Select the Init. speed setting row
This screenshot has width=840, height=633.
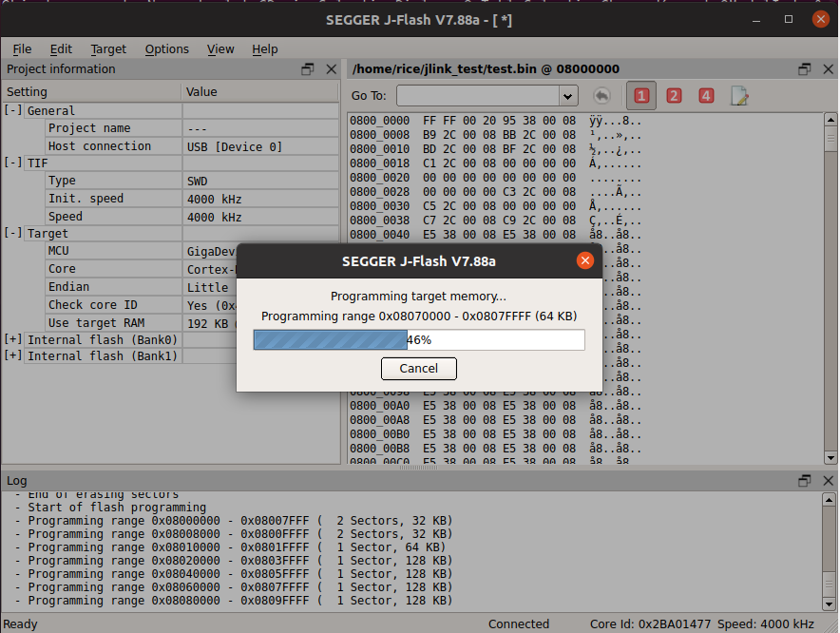tap(192, 199)
